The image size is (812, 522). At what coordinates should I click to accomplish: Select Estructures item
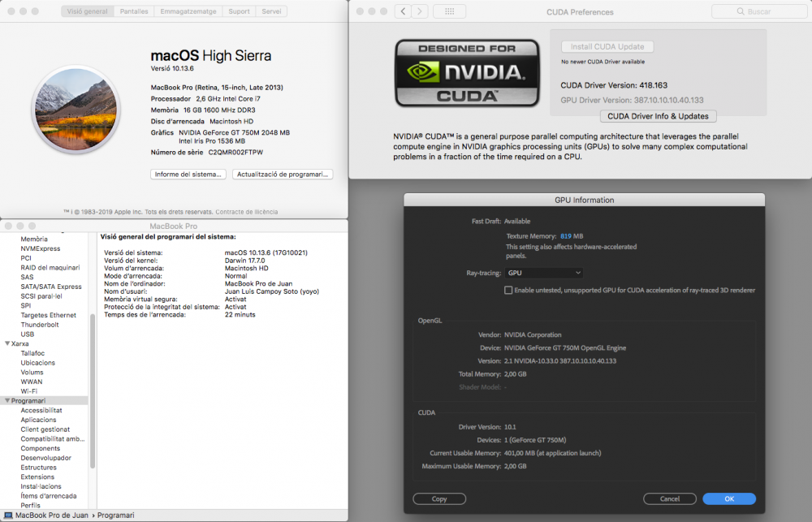[39, 468]
